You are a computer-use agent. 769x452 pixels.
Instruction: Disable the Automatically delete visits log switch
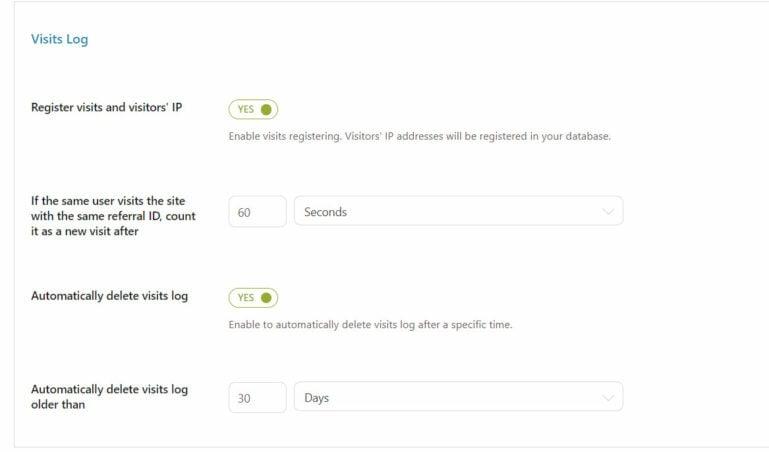253,298
